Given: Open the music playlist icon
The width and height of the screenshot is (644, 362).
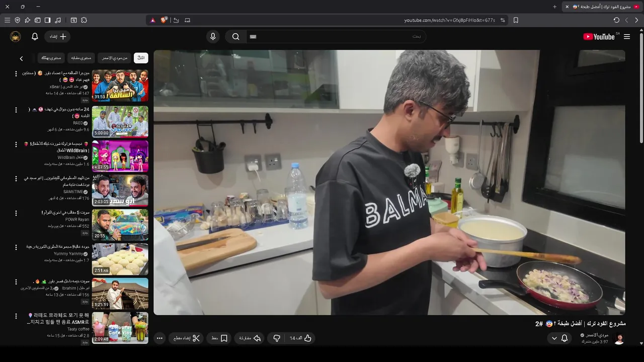Looking at the screenshot, I should [x=58, y=20].
